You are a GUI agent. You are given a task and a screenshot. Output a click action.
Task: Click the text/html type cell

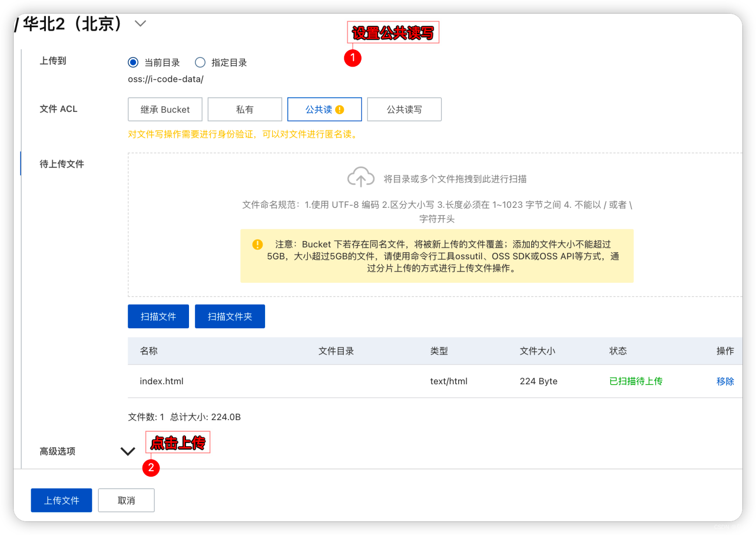tap(449, 381)
